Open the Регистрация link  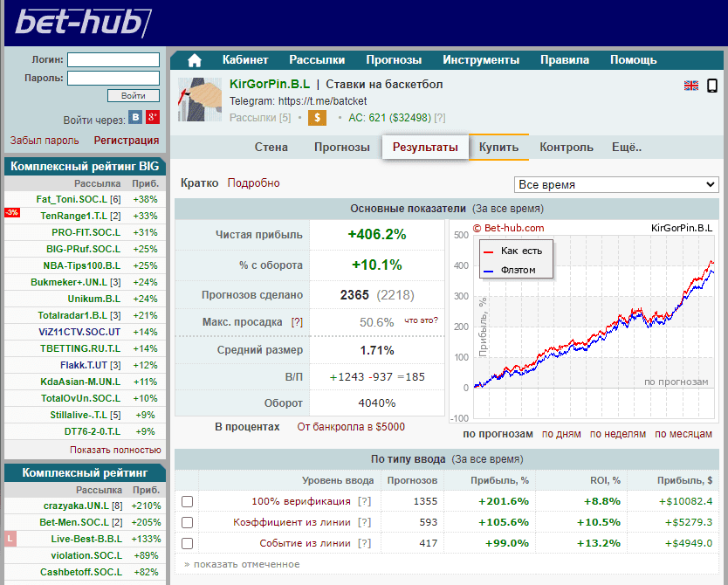coord(127,140)
